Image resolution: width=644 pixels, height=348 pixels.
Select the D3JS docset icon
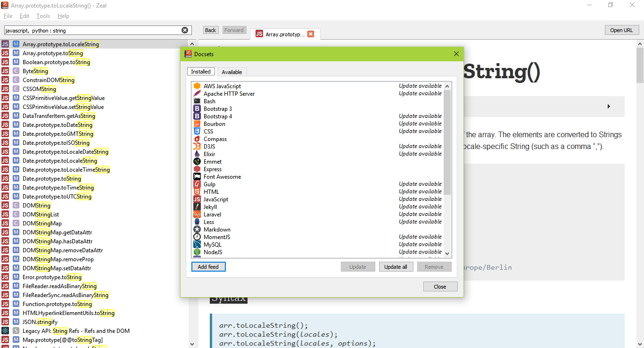coord(197,147)
